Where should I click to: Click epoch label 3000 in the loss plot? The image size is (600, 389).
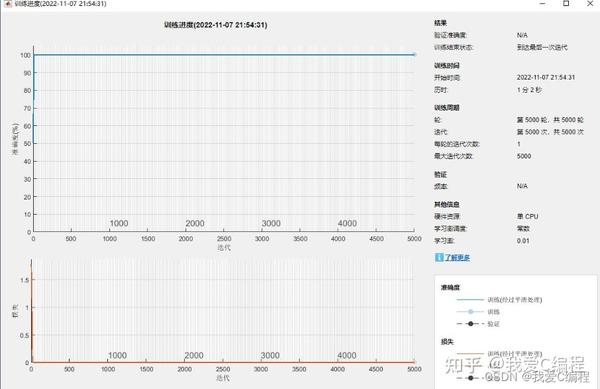tap(270, 356)
